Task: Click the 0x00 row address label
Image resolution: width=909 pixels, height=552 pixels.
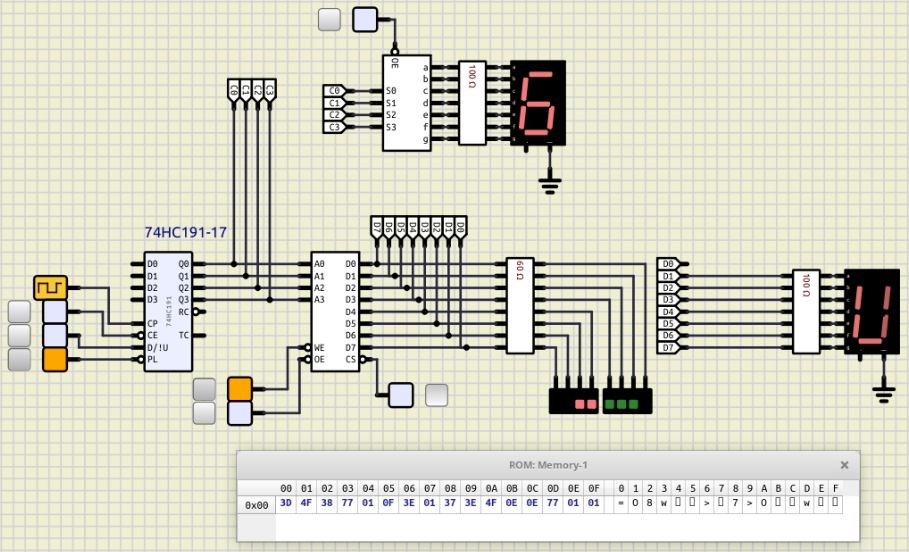Action: point(256,505)
